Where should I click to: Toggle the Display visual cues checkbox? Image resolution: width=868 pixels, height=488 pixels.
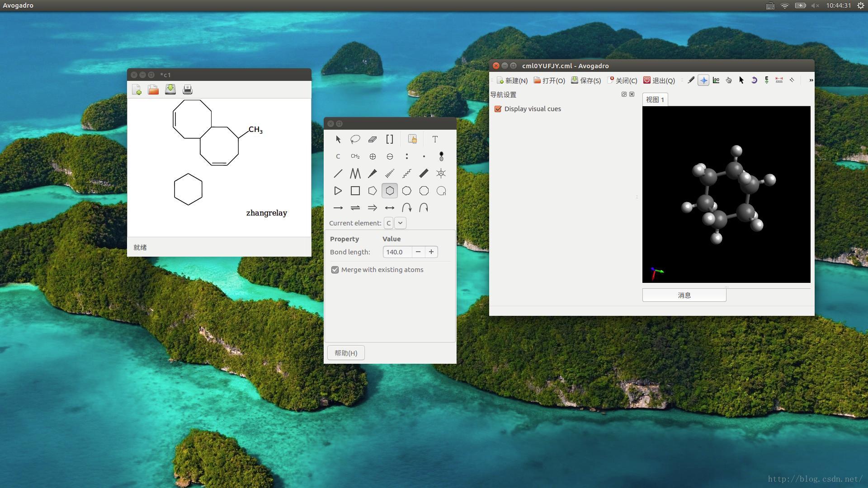point(498,109)
